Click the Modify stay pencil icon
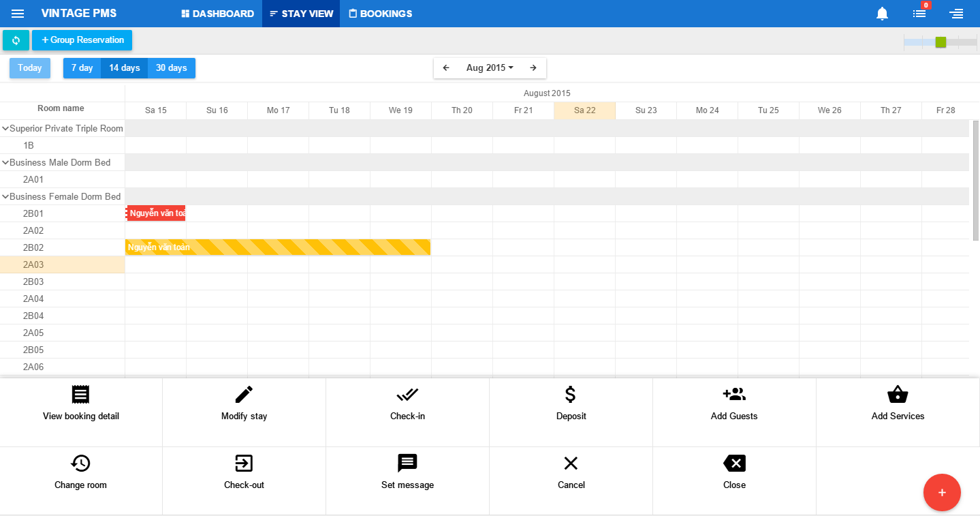This screenshot has width=980, height=516. [244, 395]
